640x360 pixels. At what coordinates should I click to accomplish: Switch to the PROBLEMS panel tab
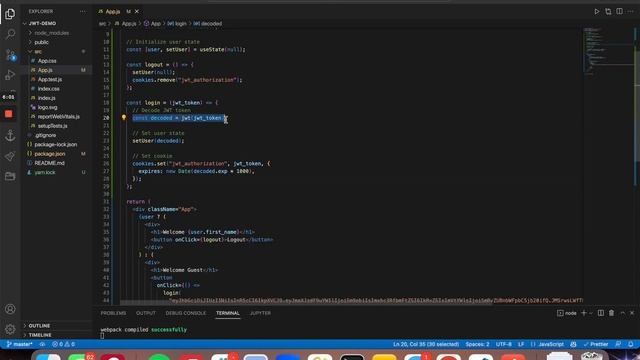point(113,313)
